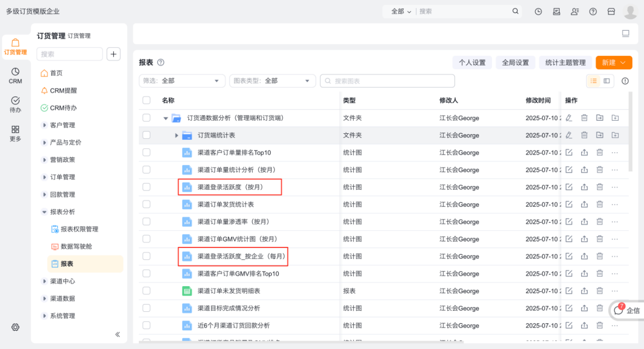
Task: Toggle the select-all checkbox in the table header
Action: (146, 100)
